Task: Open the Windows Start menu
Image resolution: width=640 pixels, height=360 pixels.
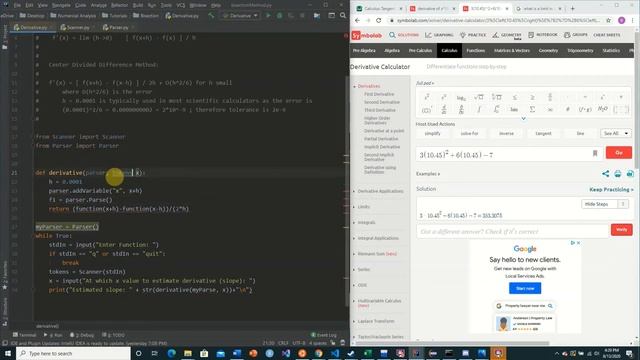Action: coord(7,353)
